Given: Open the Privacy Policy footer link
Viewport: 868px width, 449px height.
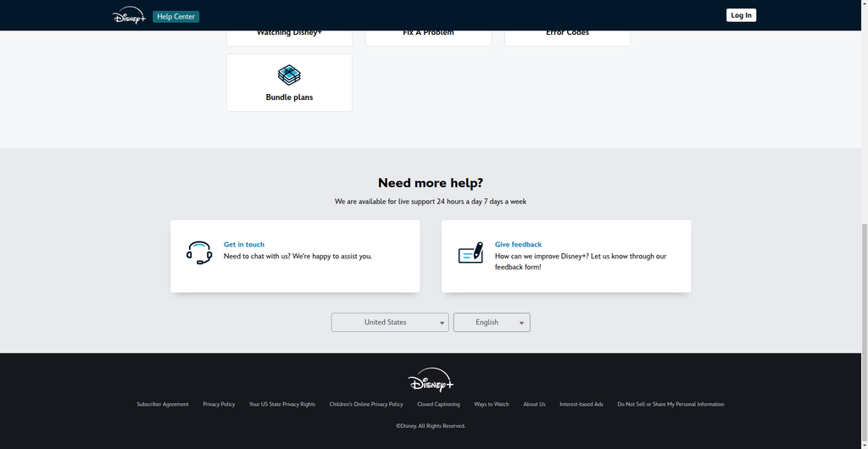Looking at the screenshot, I should 219,404.
